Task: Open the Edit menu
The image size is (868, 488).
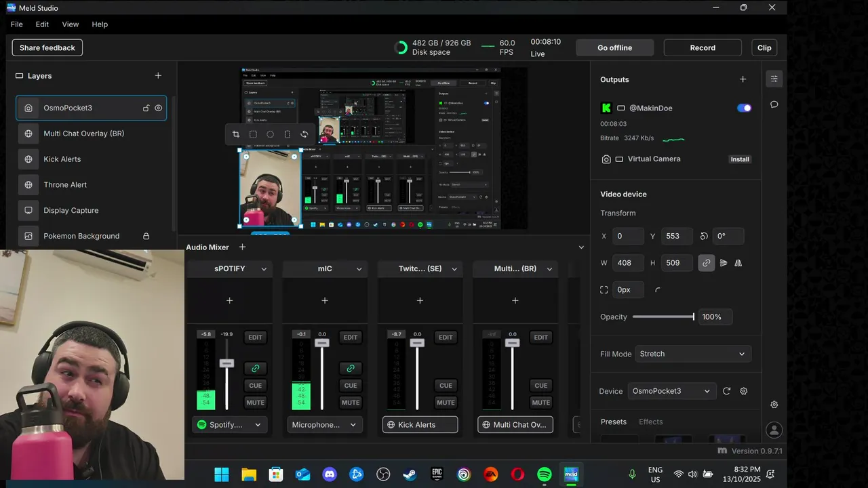Action: click(42, 24)
